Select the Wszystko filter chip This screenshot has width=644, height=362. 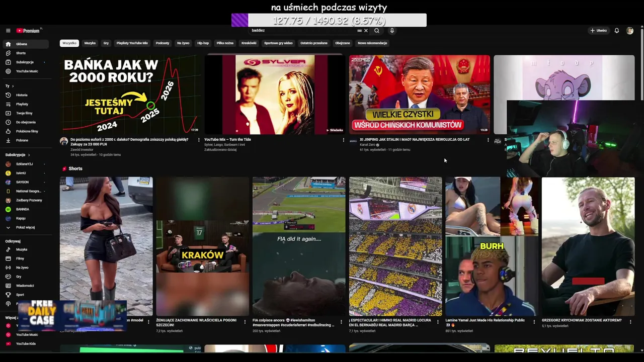[x=69, y=43]
